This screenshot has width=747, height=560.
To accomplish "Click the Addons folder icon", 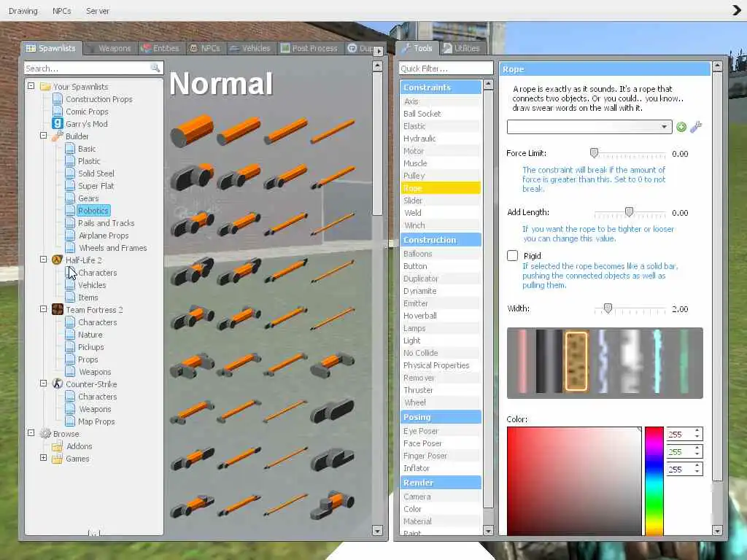I will tap(57, 446).
